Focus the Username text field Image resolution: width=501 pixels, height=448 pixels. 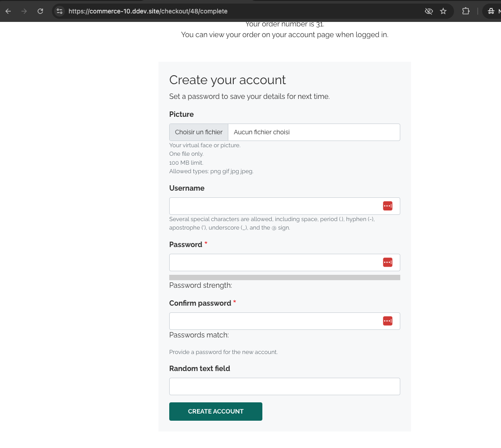(x=274, y=206)
